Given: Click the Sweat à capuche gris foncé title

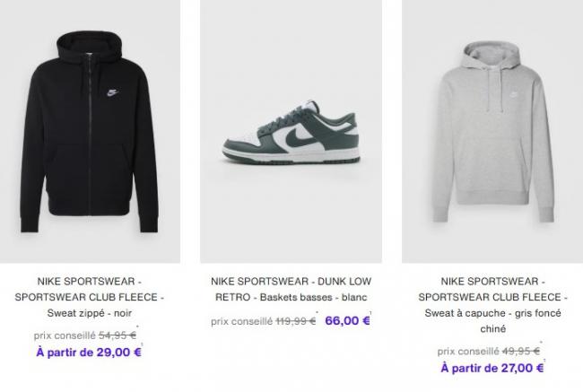Looking at the screenshot, I should (x=492, y=305).
